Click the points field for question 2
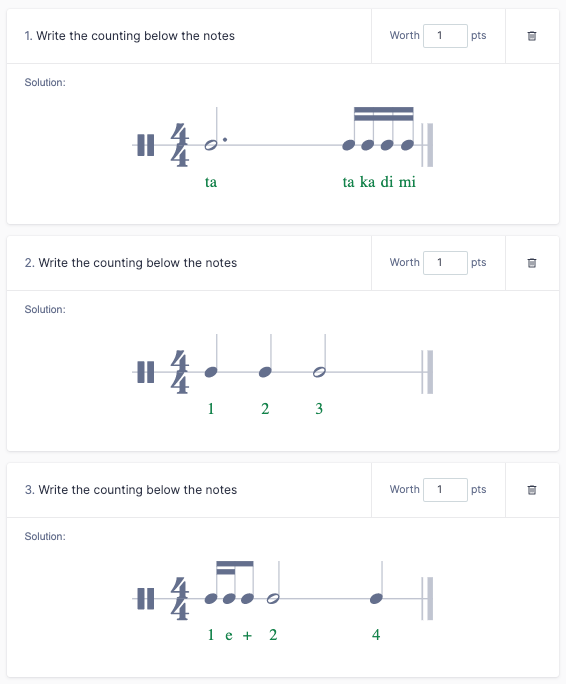This screenshot has width=566, height=684. click(445, 263)
